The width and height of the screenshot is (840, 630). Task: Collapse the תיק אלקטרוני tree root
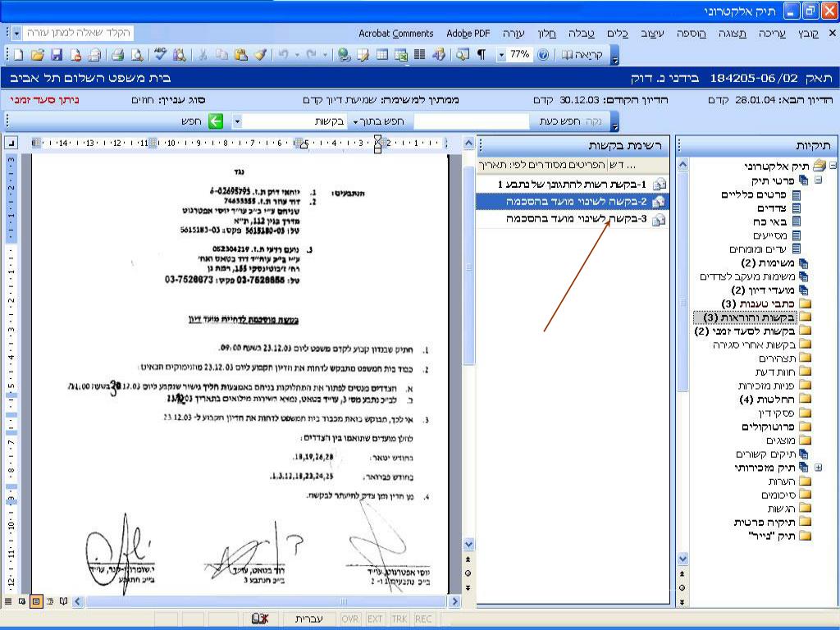pos(833,166)
